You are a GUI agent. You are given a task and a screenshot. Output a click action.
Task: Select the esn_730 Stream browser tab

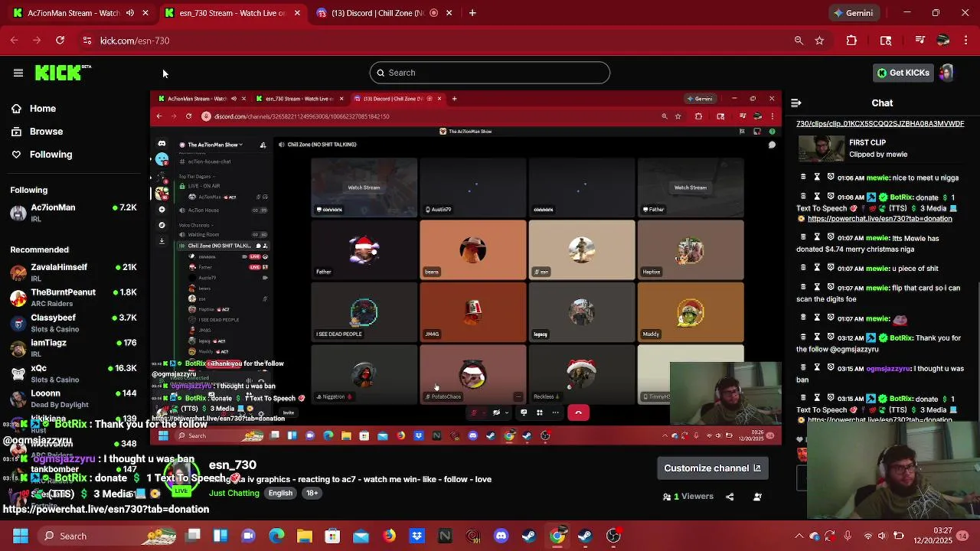232,13
